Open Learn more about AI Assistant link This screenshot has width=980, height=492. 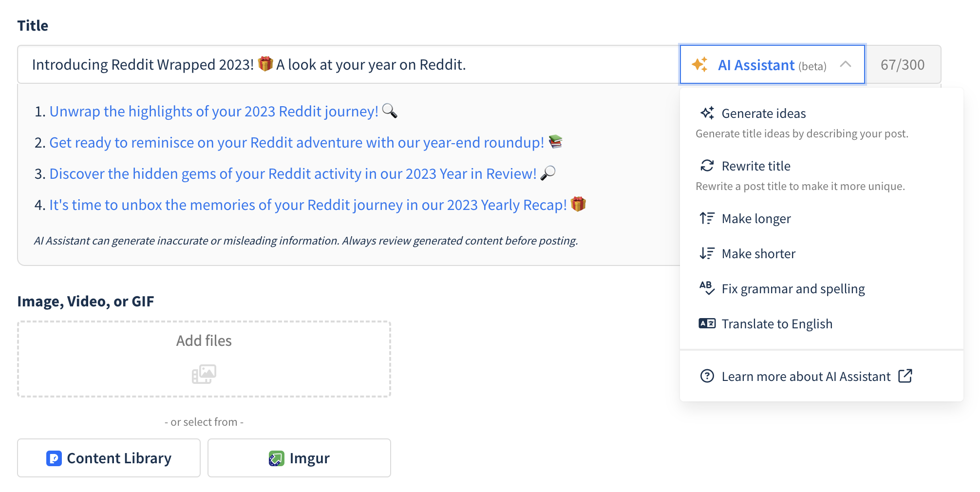point(806,377)
